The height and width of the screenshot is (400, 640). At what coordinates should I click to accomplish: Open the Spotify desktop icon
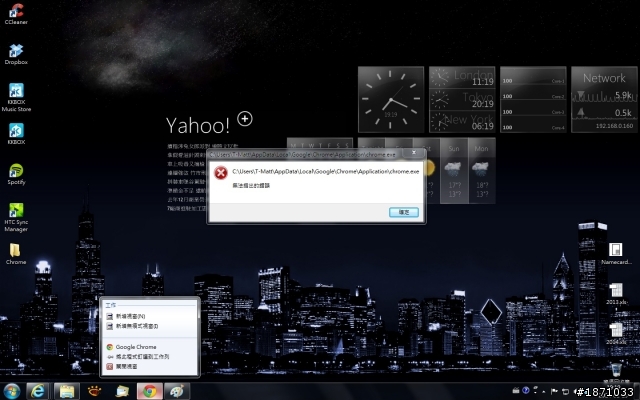coord(16,174)
